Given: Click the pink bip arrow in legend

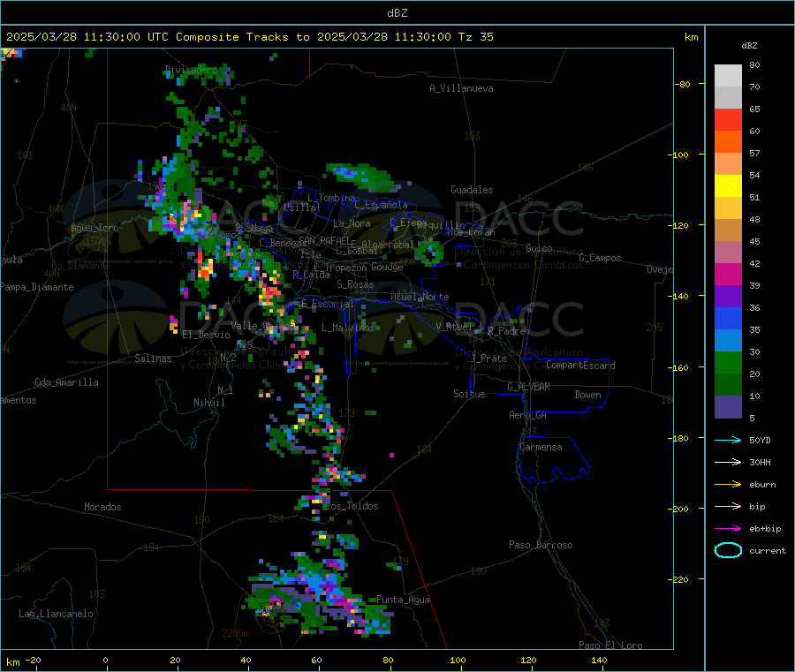Looking at the screenshot, I should pos(728,506).
